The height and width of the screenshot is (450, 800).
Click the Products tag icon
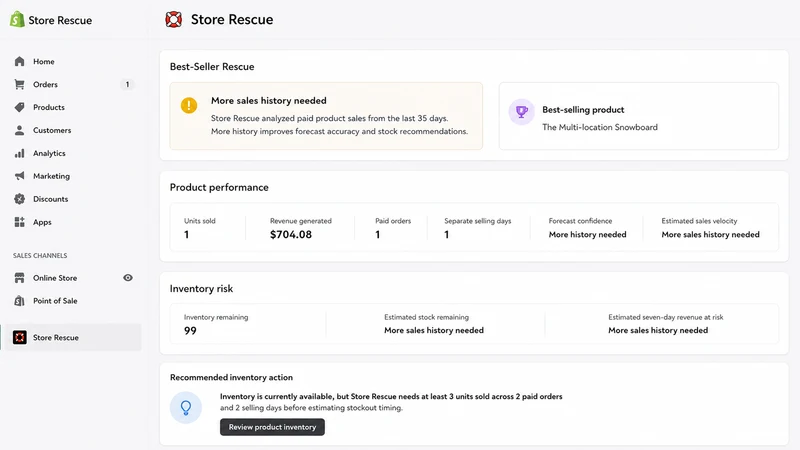point(19,107)
